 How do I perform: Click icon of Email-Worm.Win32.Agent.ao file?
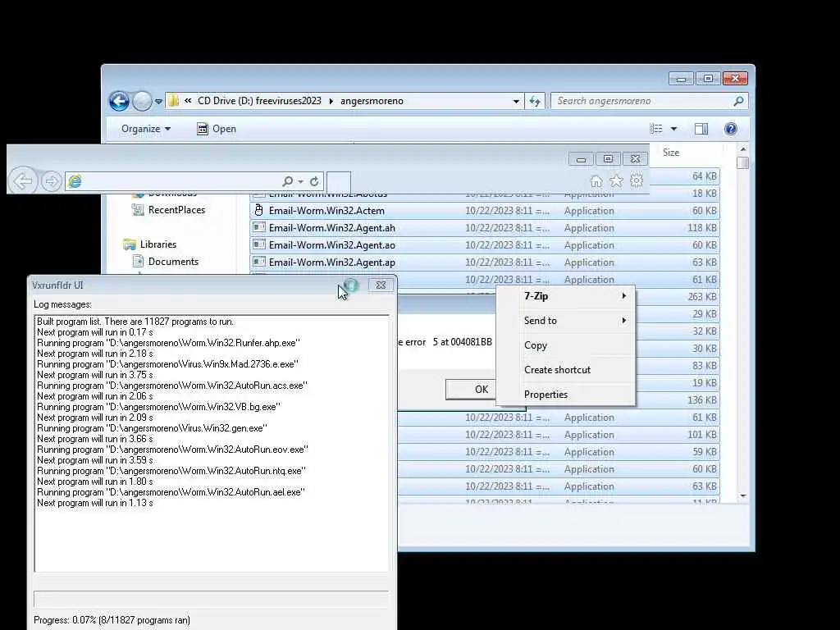pyautogui.click(x=258, y=244)
